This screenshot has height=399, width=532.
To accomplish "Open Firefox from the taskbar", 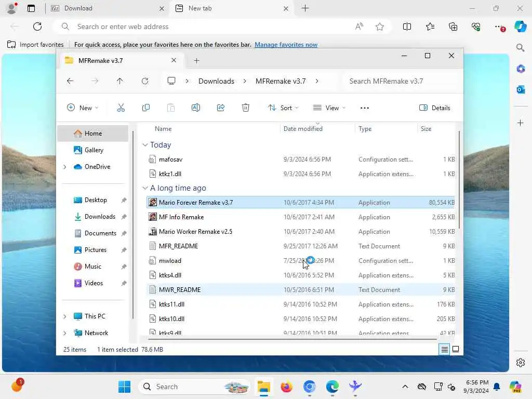I will (286, 387).
